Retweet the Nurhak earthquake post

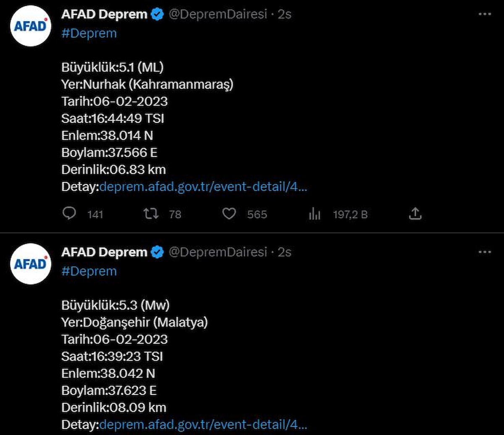[151, 214]
